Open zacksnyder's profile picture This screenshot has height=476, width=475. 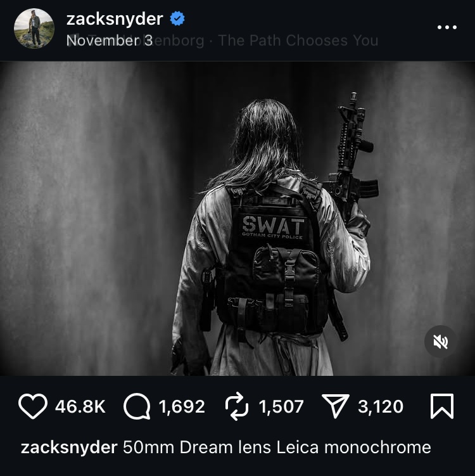(34, 29)
